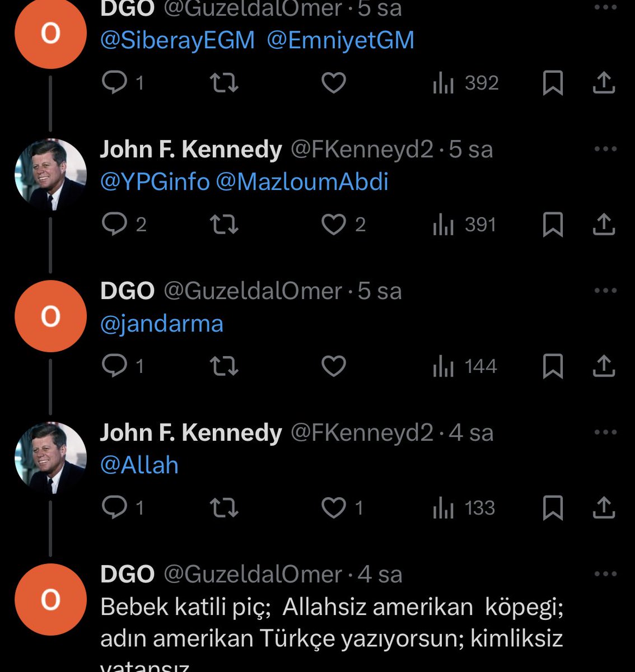The width and height of the screenshot is (635, 672).
Task: View analytics showing 144 views
Action: click(x=465, y=366)
